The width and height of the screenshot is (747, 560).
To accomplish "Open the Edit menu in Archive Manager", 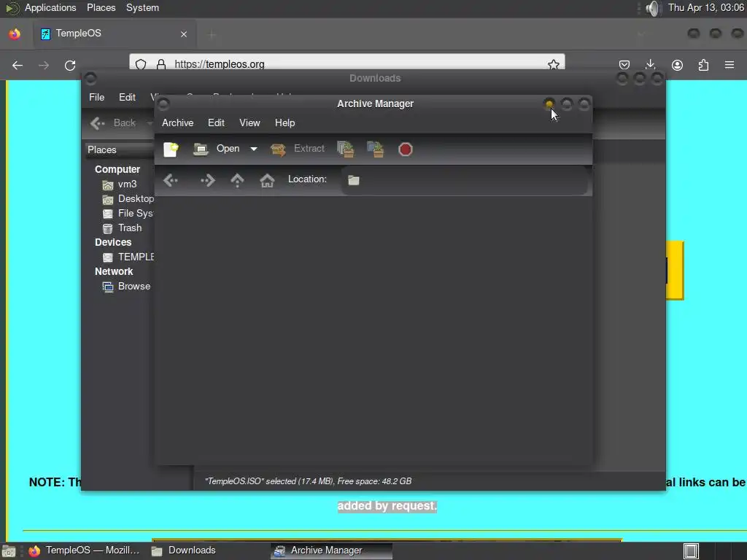I will tap(216, 122).
